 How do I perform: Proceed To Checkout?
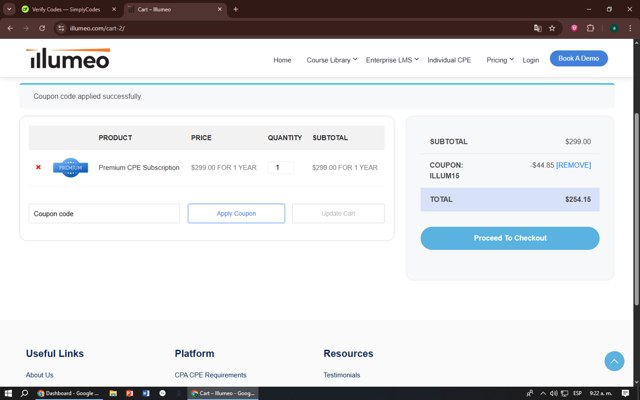(x=510, y=238)
